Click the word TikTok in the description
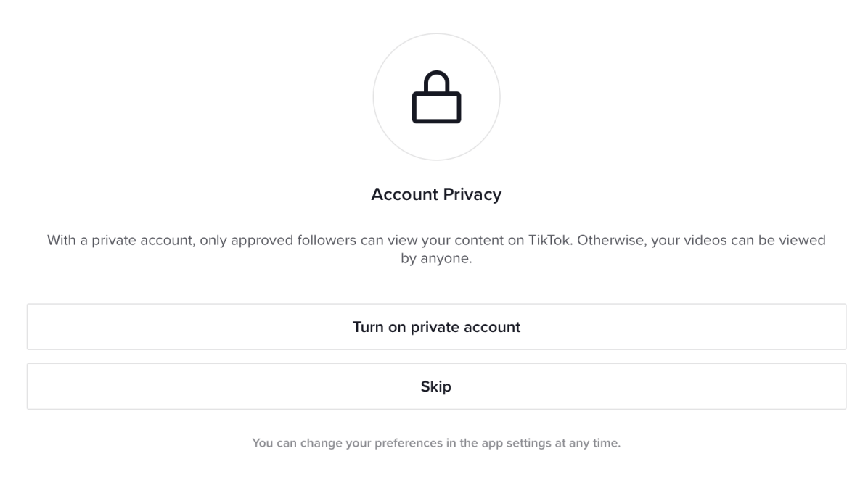The height and width of the screenshot is (480, 868). pos(550,240)
